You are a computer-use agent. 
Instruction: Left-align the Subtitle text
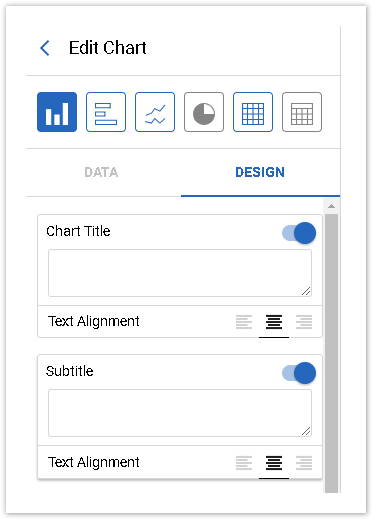pyautogui.click(x=244, y=463)
